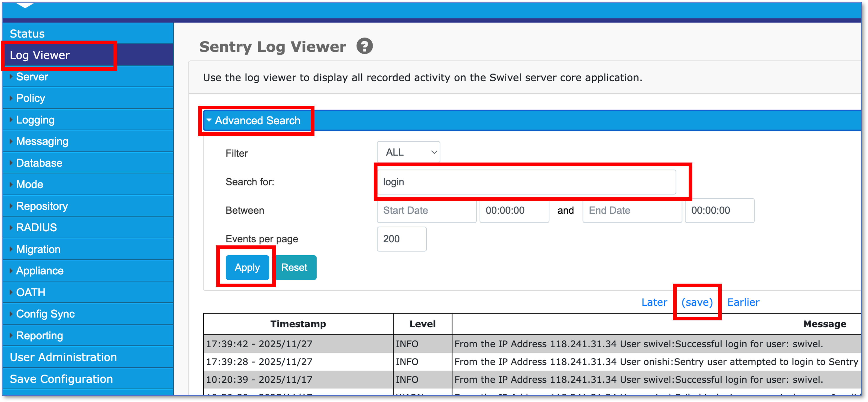Click Save Configuration in sidebar

click(61, 379)
